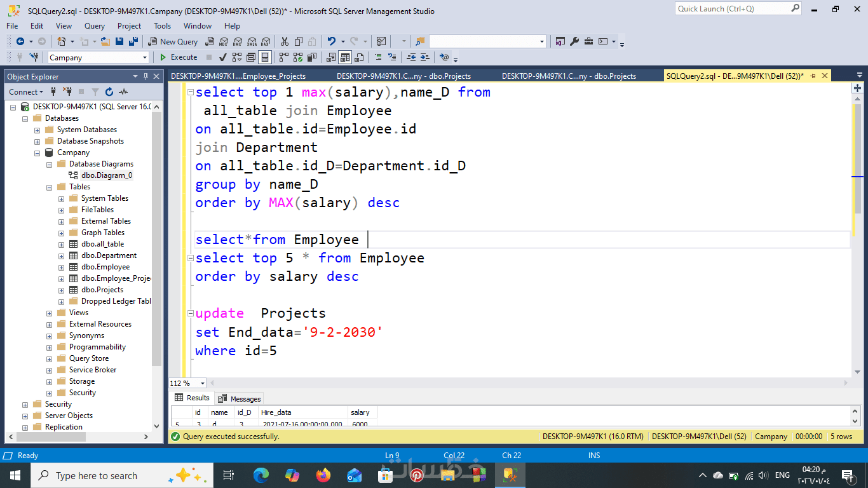Collapse the Tables folder
The width and height of the screenshot is (868, 488).
(49, 187)
